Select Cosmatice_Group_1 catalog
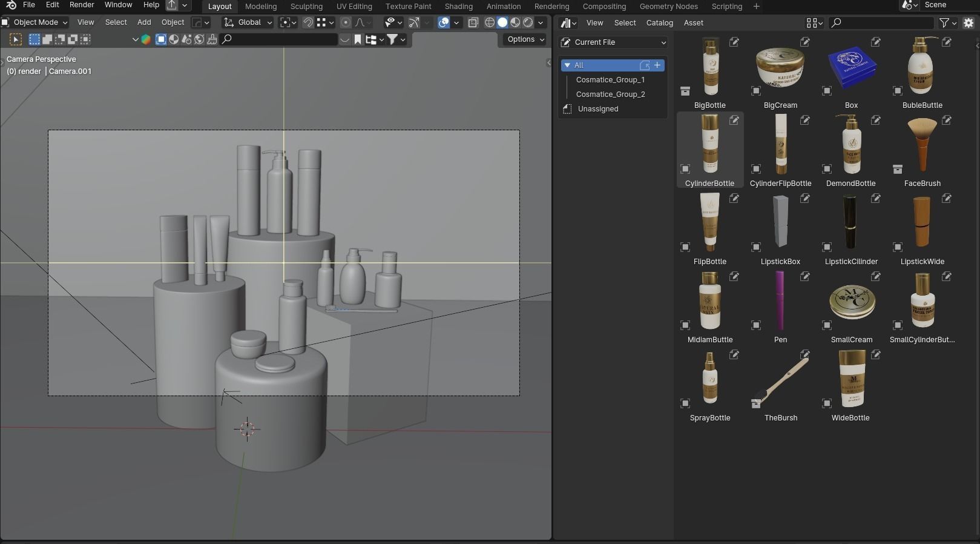Image resolution: width=980 pixels, height=544 pixels. pyautogui.click(x=610, y=80)
